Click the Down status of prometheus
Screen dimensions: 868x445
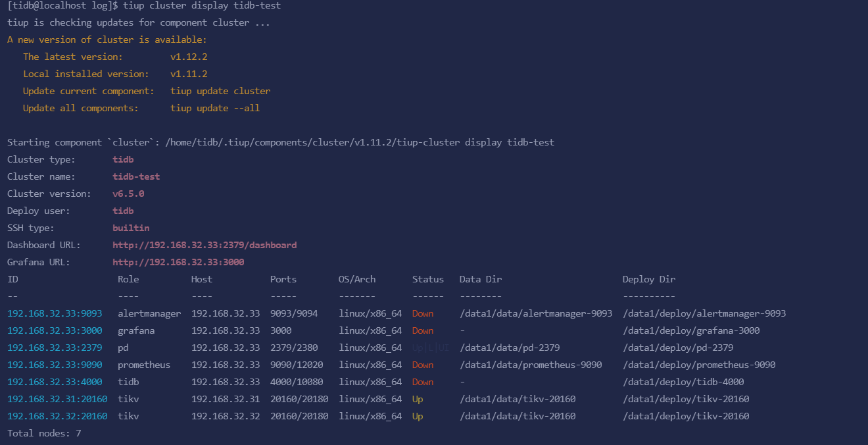click(x=423, y=365)
